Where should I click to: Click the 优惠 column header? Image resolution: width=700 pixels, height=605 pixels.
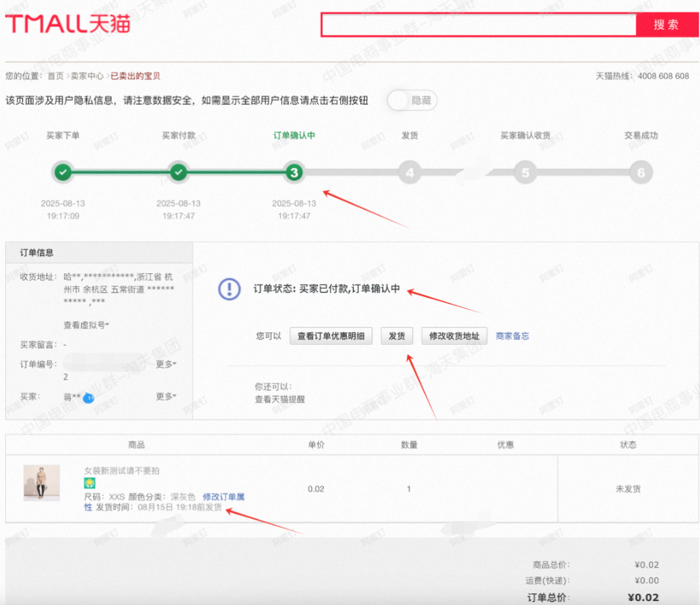505,444
